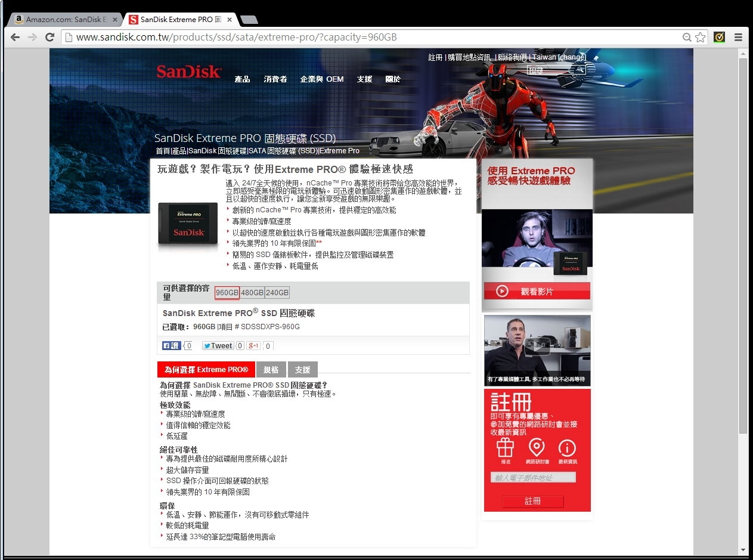Click the Google +1 button
The image size is (753, 560).
[x=255, y=346]
